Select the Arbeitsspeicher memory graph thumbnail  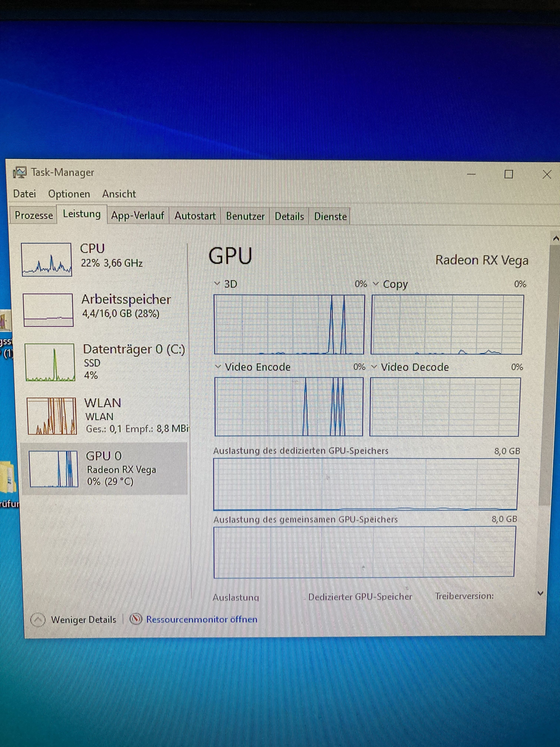48,310
